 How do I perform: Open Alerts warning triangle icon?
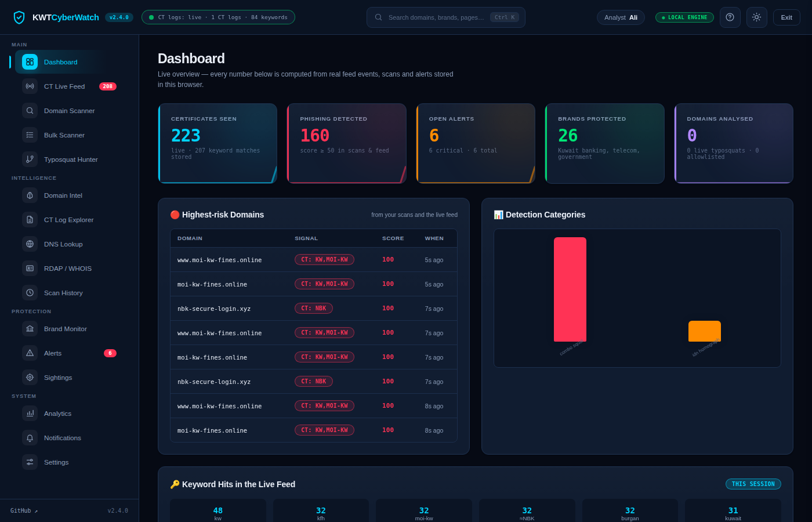point(30,353)
